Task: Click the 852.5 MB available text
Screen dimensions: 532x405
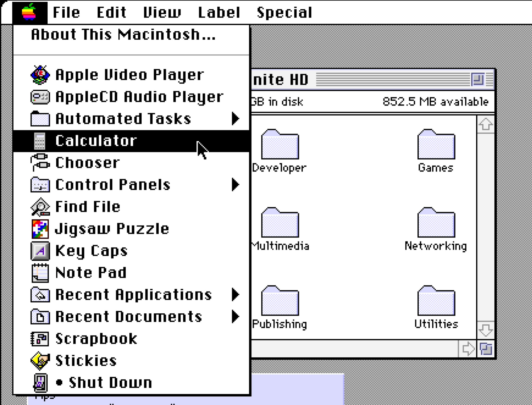Action: 435,102
